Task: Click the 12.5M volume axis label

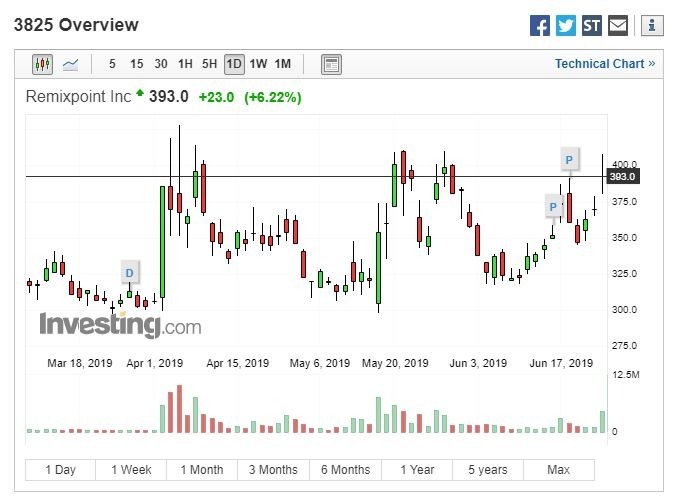Action: coord(626,375)
